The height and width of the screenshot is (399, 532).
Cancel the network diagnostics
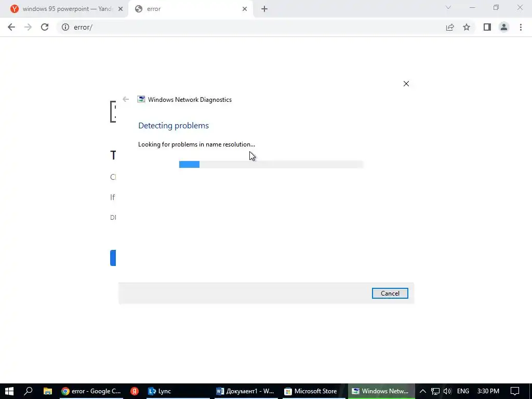coord(390,294)
